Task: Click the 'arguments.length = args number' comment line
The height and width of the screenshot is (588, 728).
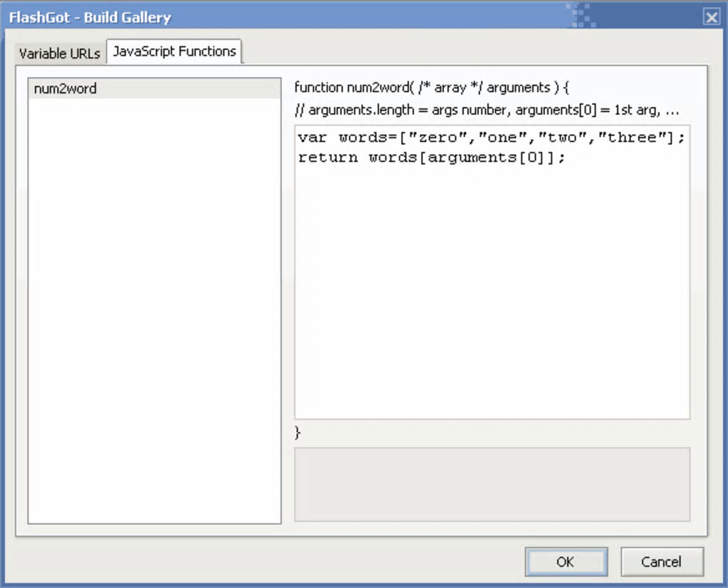Action: point(487,110)
